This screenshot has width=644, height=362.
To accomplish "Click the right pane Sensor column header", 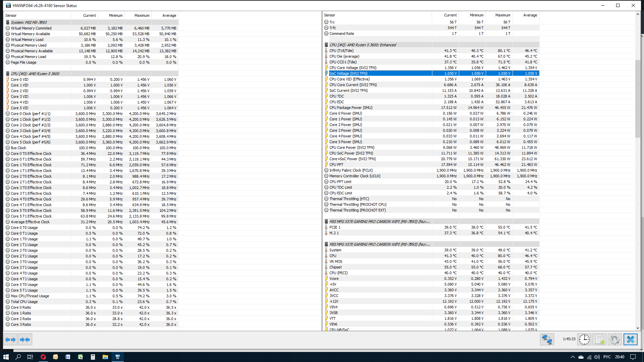I will click(x=329, y=15).
